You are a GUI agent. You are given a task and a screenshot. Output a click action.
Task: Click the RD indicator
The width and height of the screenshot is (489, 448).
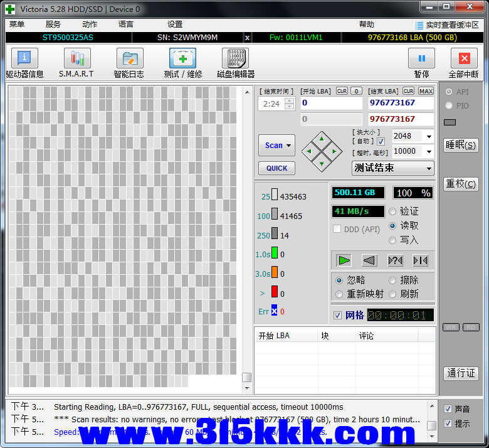pyautogui.click(x=471, y=327)
